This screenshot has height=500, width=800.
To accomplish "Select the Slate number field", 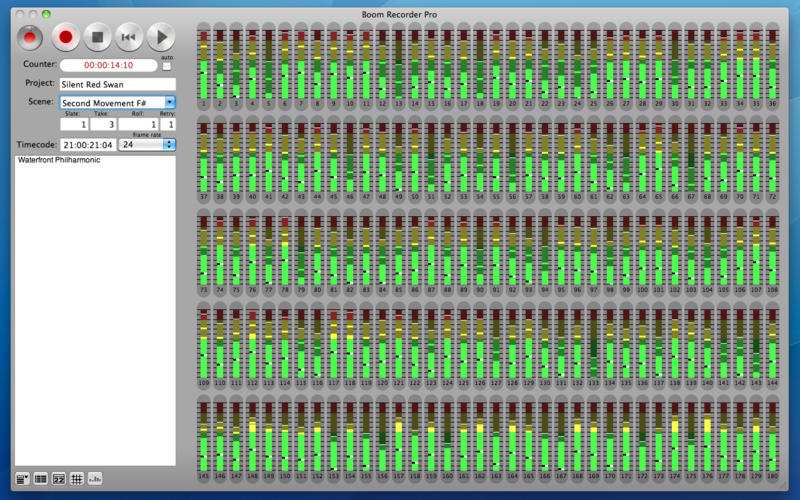I will pos(72,125).
